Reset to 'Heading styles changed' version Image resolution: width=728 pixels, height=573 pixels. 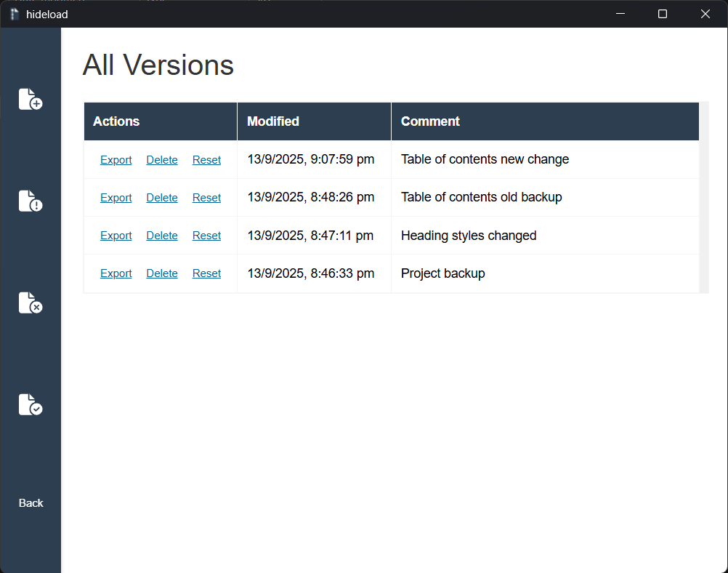pos(206,236)
